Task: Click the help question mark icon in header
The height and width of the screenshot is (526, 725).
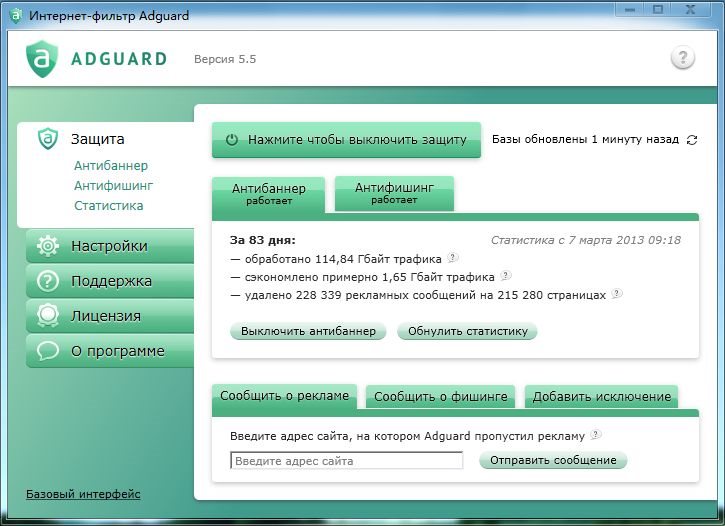Action: [682, 58]
